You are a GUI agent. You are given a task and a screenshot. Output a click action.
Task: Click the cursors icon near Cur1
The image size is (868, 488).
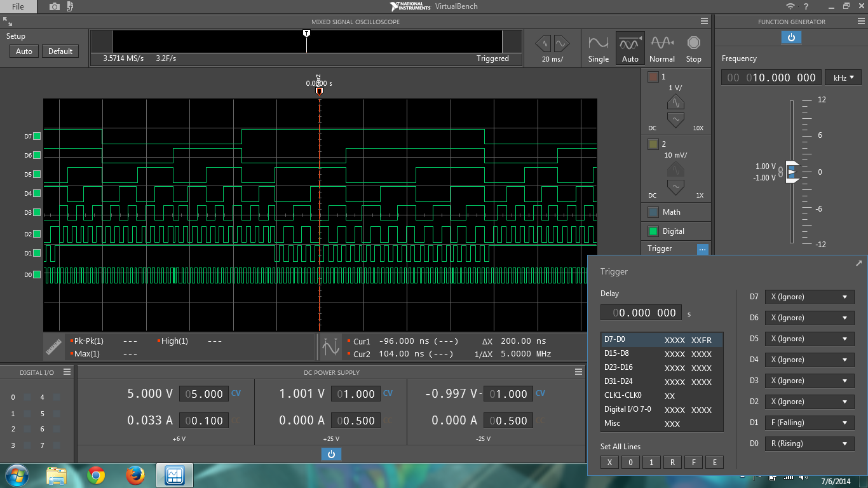coord(331,347)
